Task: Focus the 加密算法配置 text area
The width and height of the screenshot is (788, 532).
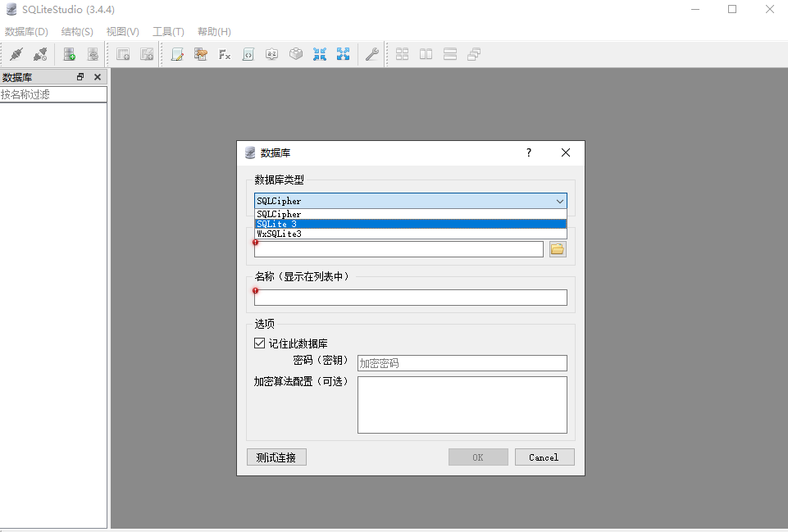Action: (x=462, y=405)
